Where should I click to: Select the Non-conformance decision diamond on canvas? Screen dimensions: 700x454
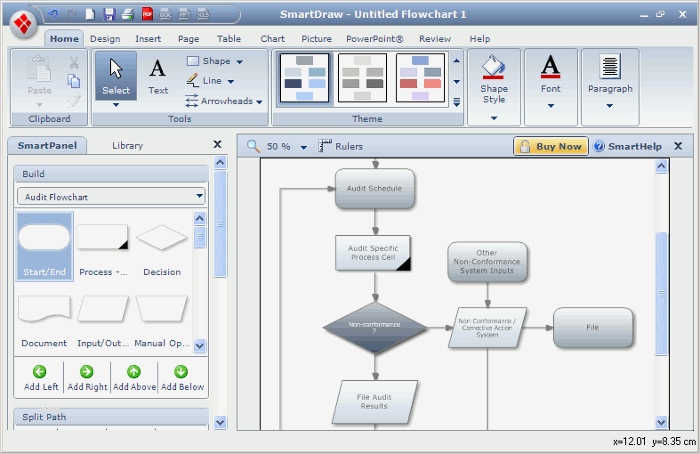point(375,328)
